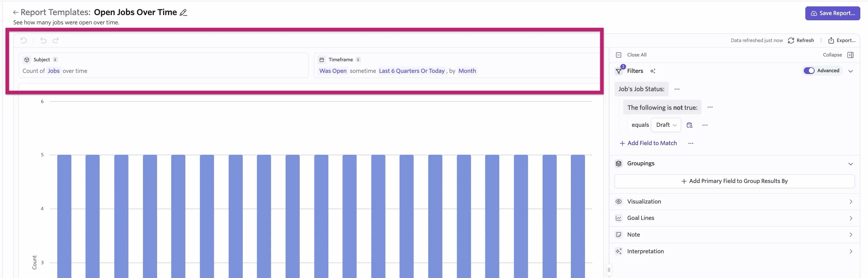Viewport: 868px width, 278px height.
Task: Click the reset report icon in the toolbar
Action: click(23, 40)
